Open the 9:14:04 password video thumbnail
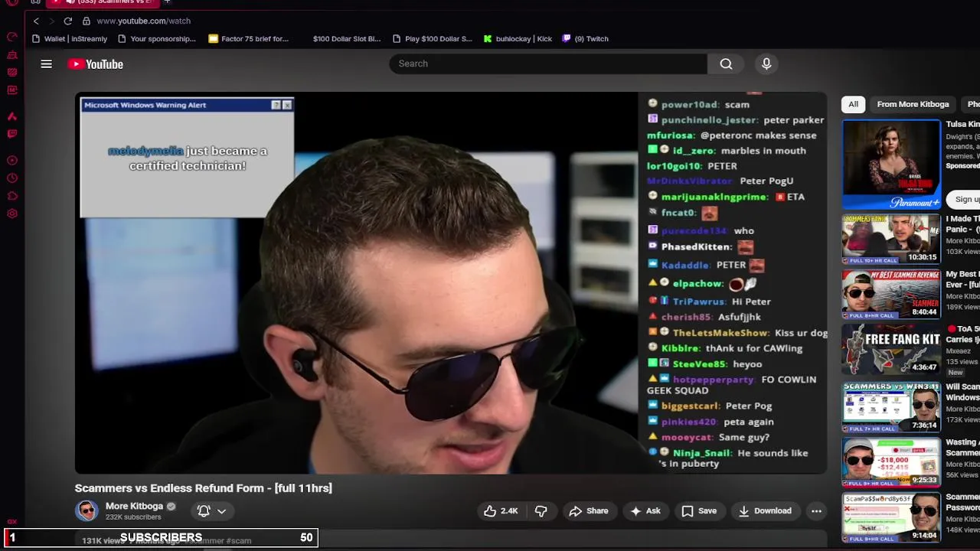The height and width of the screenshot is (551, 980). coord(891,517)
